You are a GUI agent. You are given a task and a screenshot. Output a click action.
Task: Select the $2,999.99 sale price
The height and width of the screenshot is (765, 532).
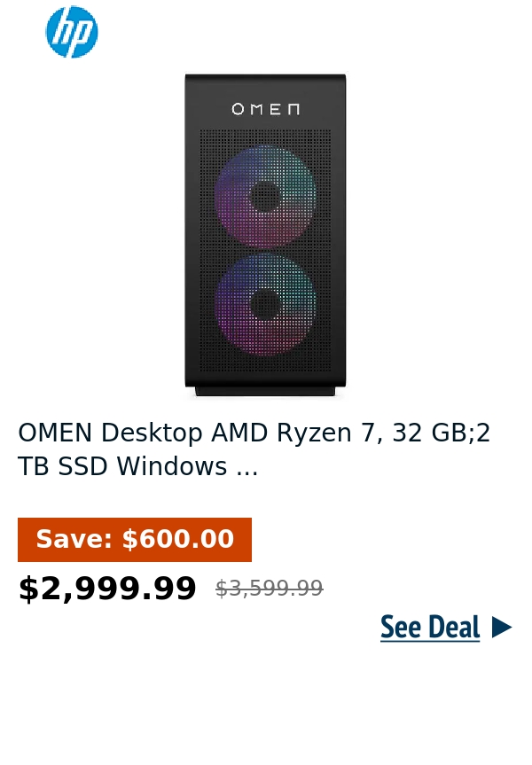[x=107, y=588]
